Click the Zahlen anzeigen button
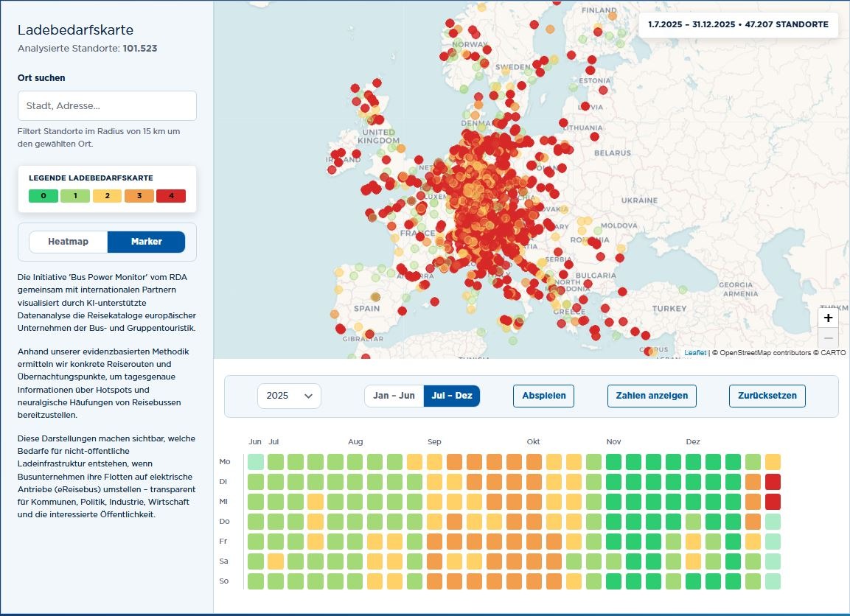Image resolution: width=850 pixels, height=616 pixels. tap(652, 396)
